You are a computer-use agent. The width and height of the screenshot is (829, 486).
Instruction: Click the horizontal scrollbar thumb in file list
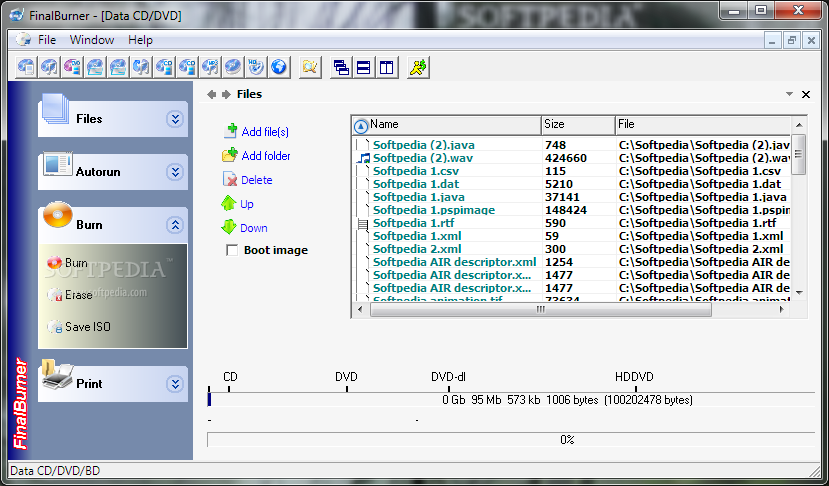[540, 309]
